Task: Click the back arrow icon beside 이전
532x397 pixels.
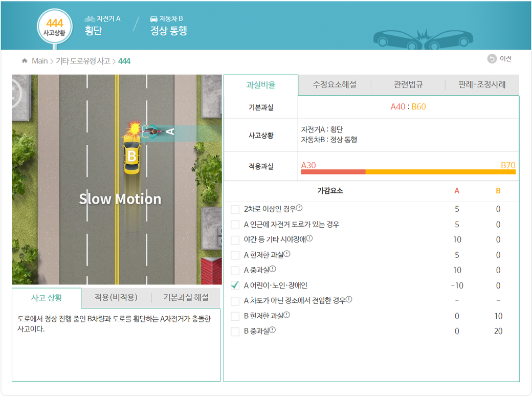Action: click(x=492, y=59)
